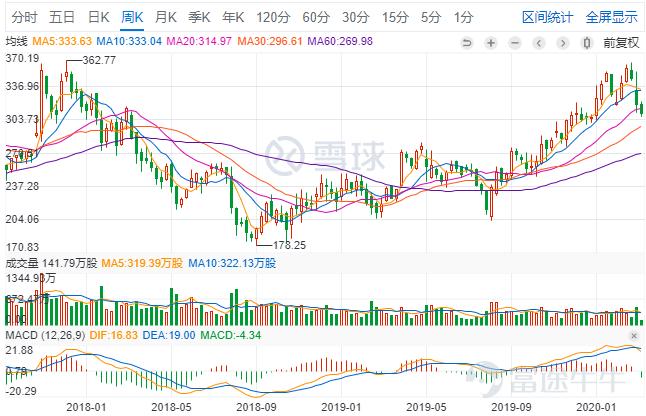
Task: Switch to the 分时 intraday tab
Action: [x=24, y=17]
